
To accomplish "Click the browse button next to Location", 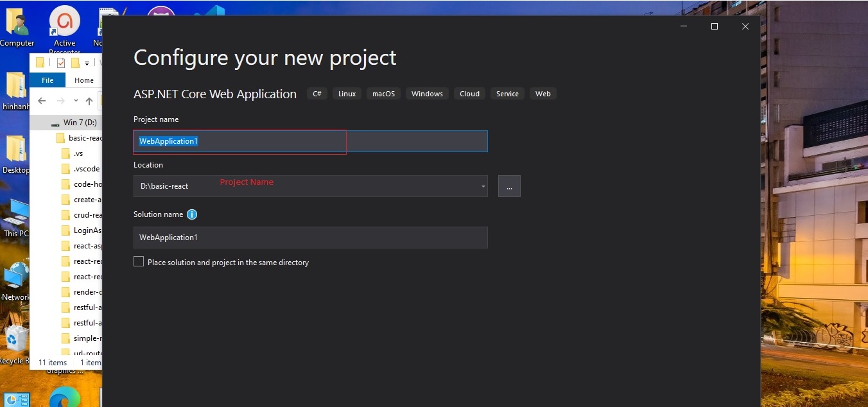I will (509, 186).
